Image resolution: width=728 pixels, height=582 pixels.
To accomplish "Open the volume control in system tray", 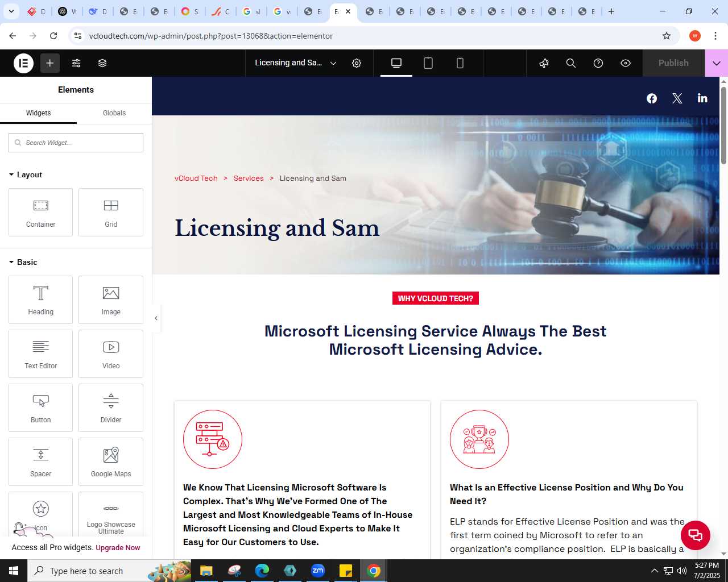I will pyautogui.click(x=682, y=571).
